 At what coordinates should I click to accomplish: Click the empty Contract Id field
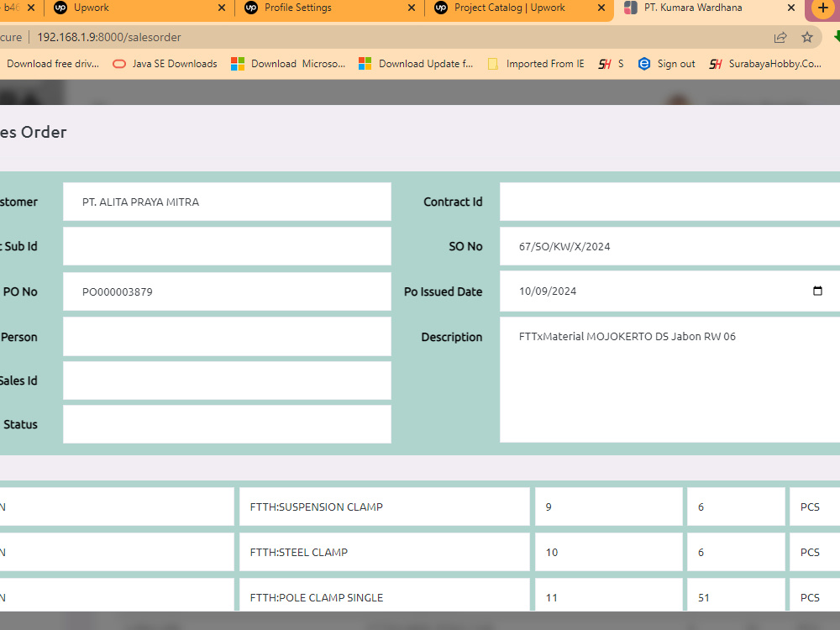[x=672, y=202]
